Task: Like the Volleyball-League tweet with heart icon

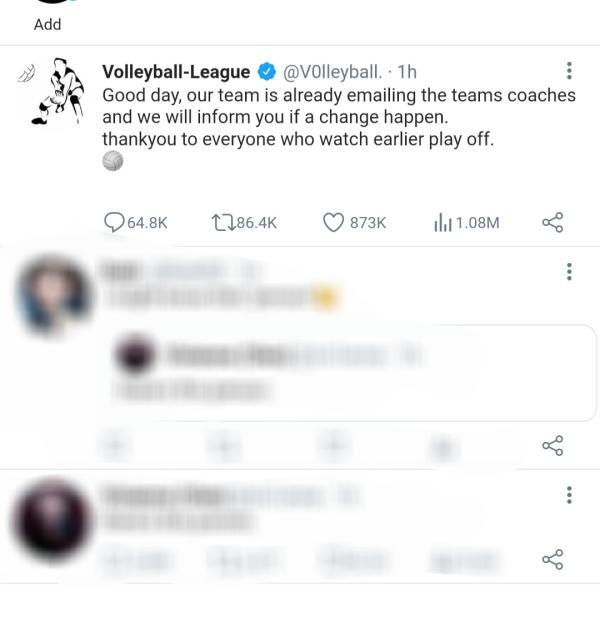Action: click(354, 223)
